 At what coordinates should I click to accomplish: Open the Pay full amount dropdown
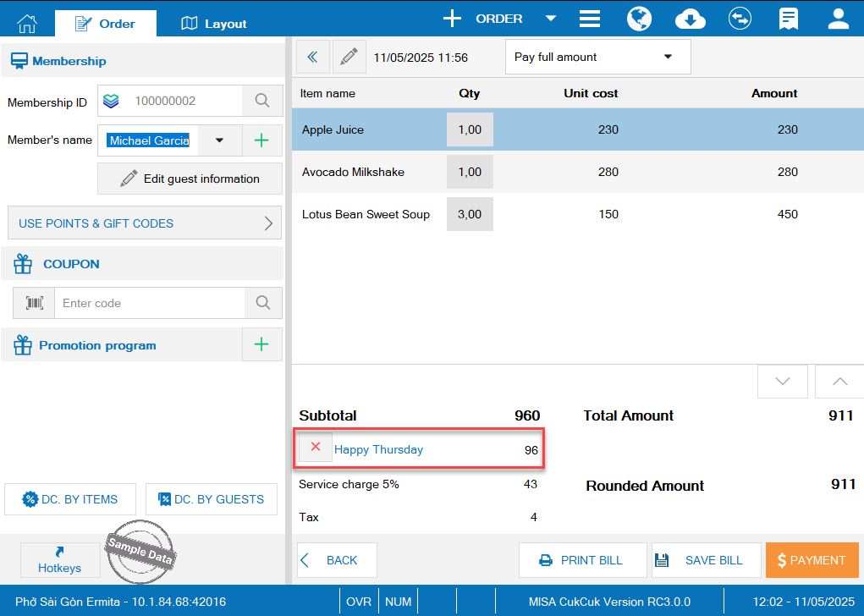pos(597,57)
